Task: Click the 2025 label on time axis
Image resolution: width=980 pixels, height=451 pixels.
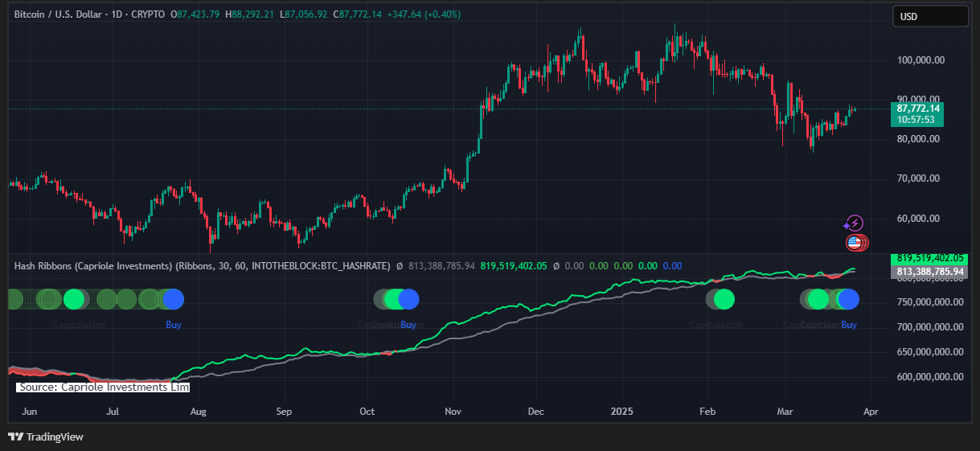Action: 621,411
